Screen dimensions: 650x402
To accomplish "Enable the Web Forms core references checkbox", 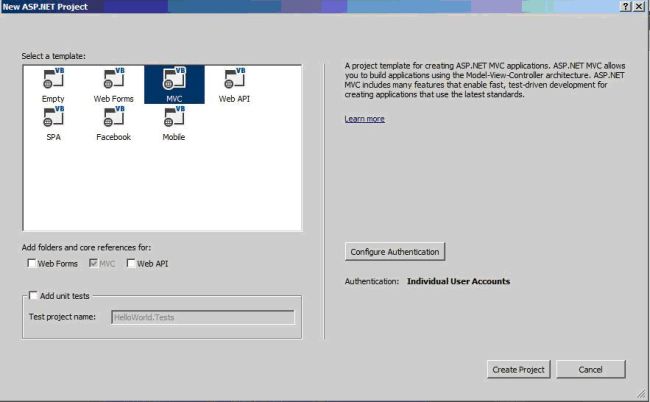I will point(32,263).
